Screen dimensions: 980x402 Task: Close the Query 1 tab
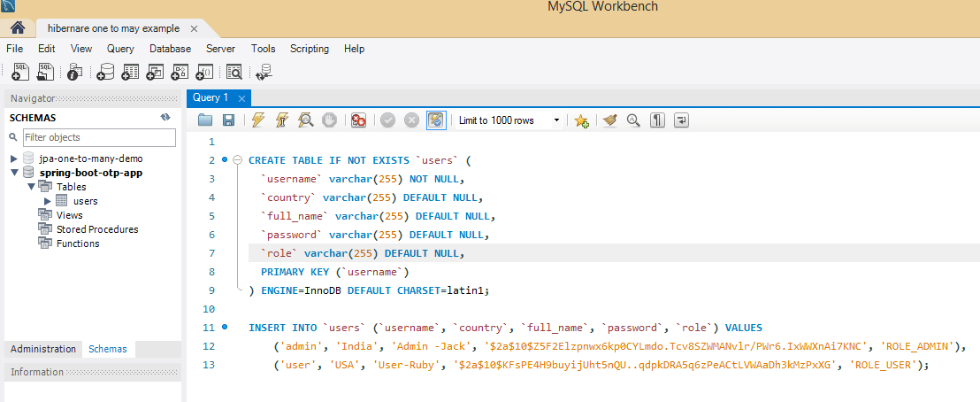241,98
